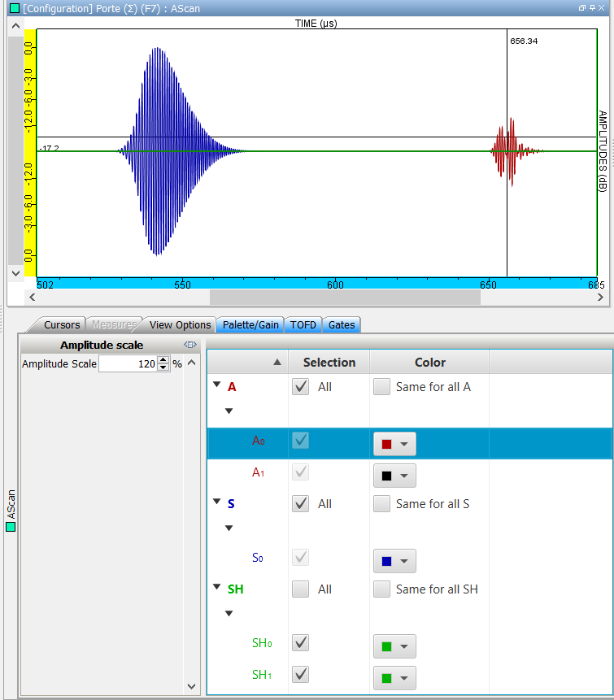
Task: Toggle the All checkbox for A modes
Action: (x=301, y=387)
